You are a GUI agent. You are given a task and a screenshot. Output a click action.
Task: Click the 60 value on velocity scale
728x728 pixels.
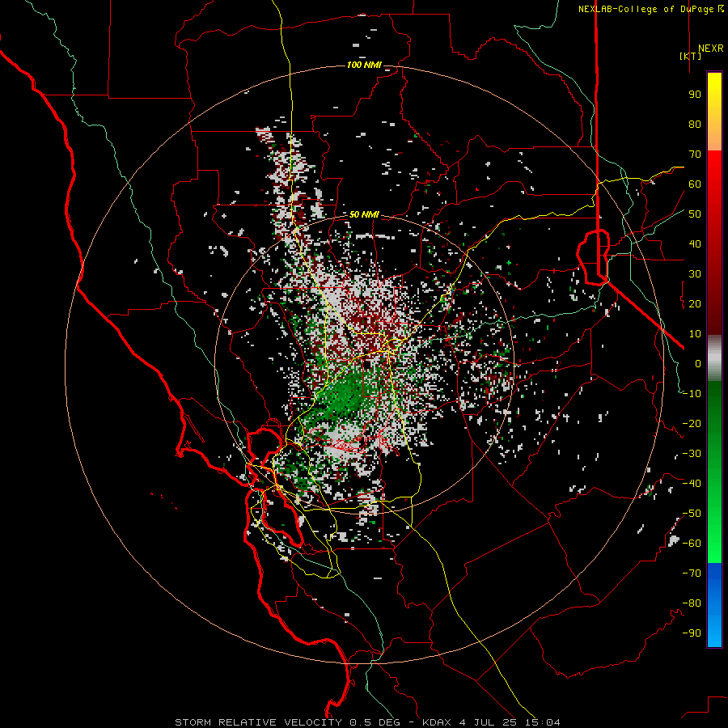click(x=695, y=184)
